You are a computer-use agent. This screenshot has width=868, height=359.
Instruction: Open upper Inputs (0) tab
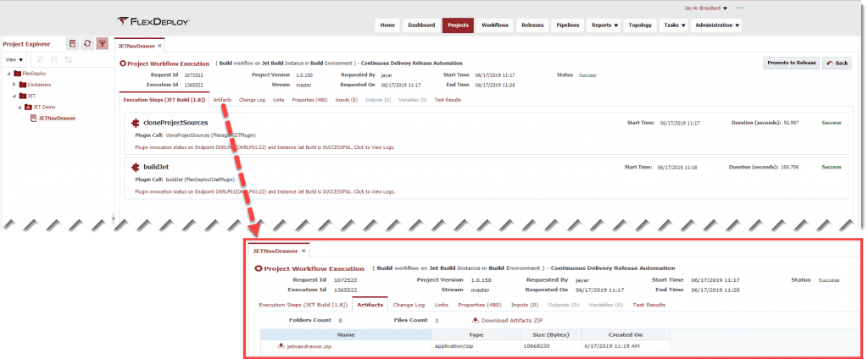coord(346,100)
